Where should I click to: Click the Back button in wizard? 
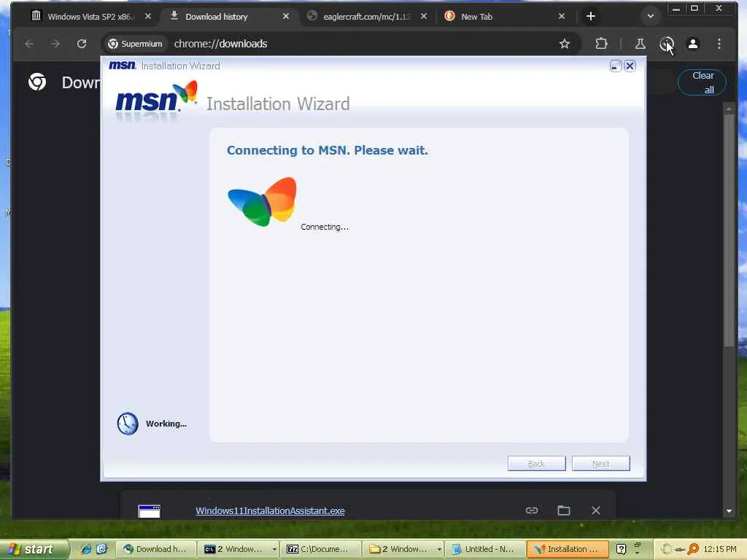[x=536, y=463]
